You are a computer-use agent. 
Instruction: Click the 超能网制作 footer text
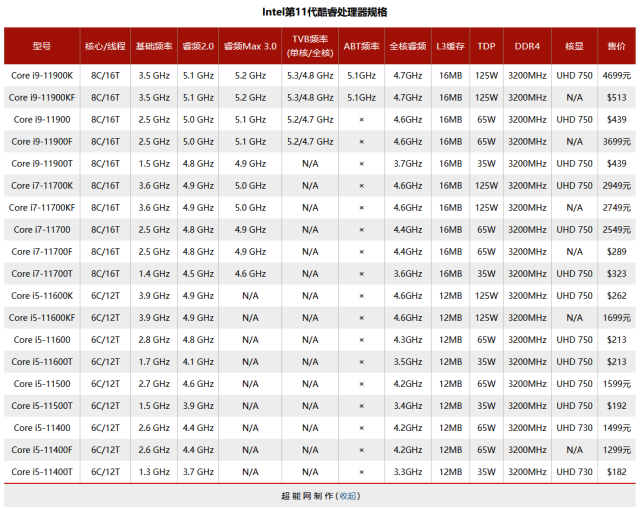point(307,496)
